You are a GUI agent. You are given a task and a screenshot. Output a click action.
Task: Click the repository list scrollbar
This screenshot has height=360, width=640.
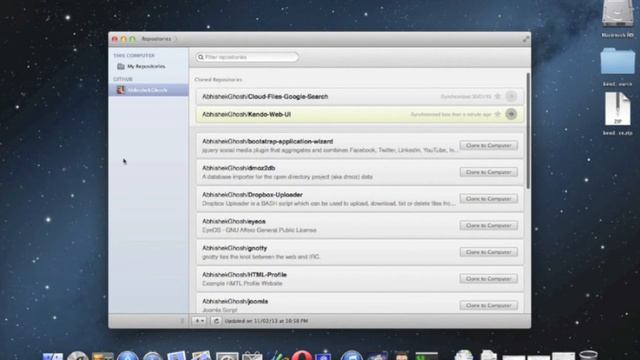528,131
